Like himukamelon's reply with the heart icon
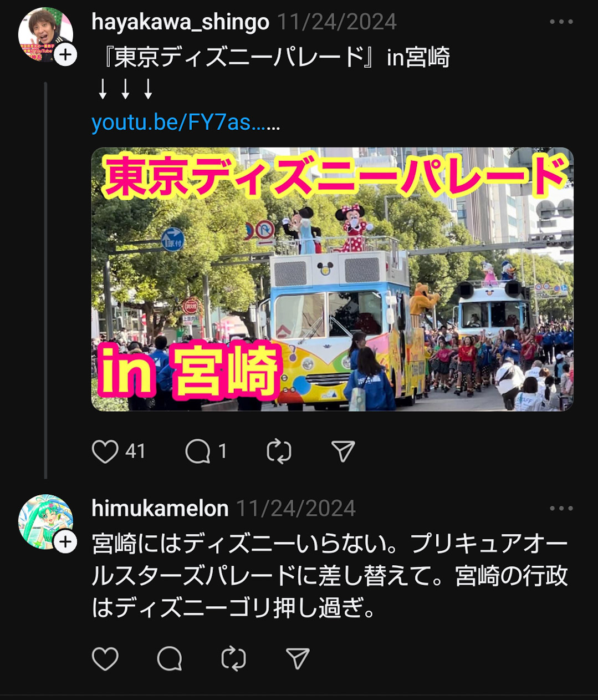 click(x=105, y=658)
